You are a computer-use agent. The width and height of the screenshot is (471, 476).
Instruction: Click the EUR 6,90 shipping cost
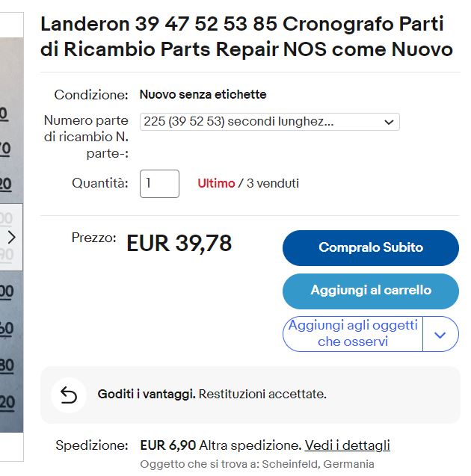point(167,445)
